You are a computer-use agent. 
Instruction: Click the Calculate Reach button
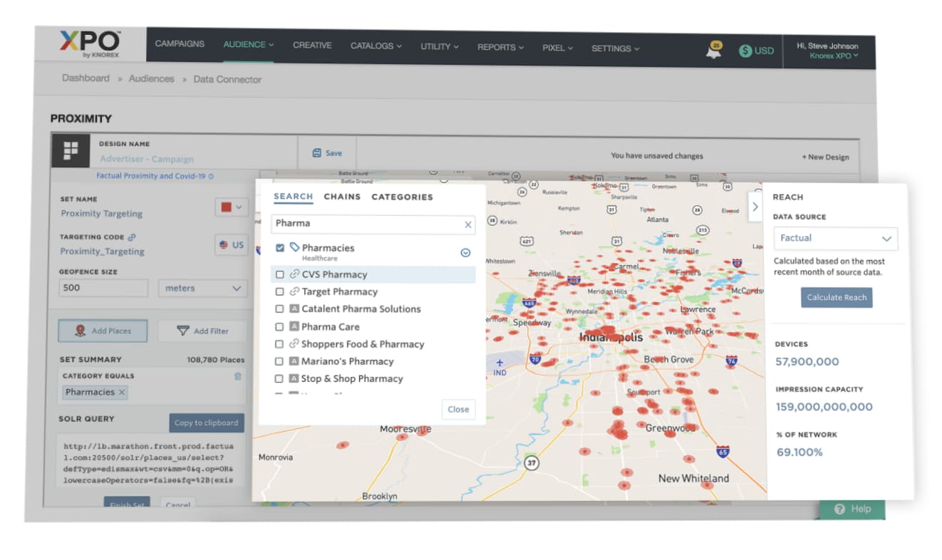pos(836,298)
